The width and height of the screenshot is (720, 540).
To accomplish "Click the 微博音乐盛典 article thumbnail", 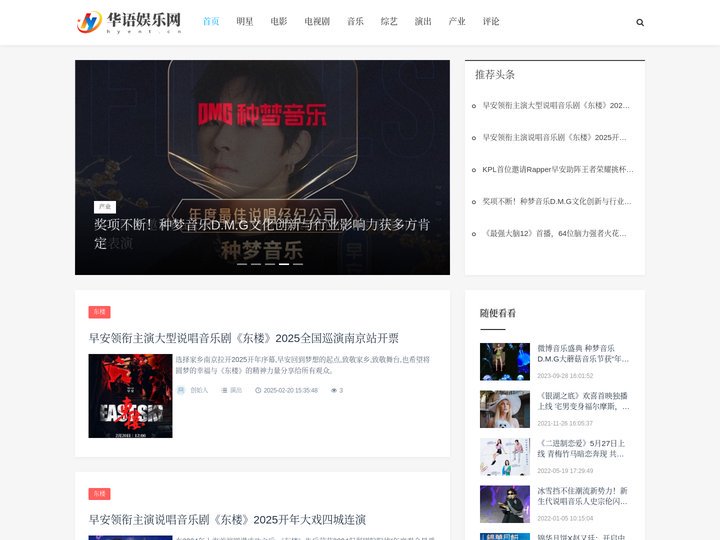I will (505, 361).
